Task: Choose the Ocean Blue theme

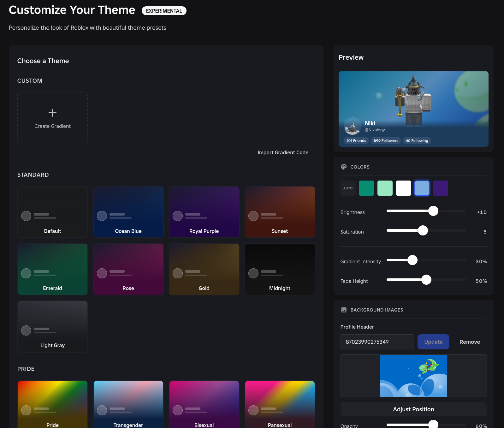Action: coord(128,212)
